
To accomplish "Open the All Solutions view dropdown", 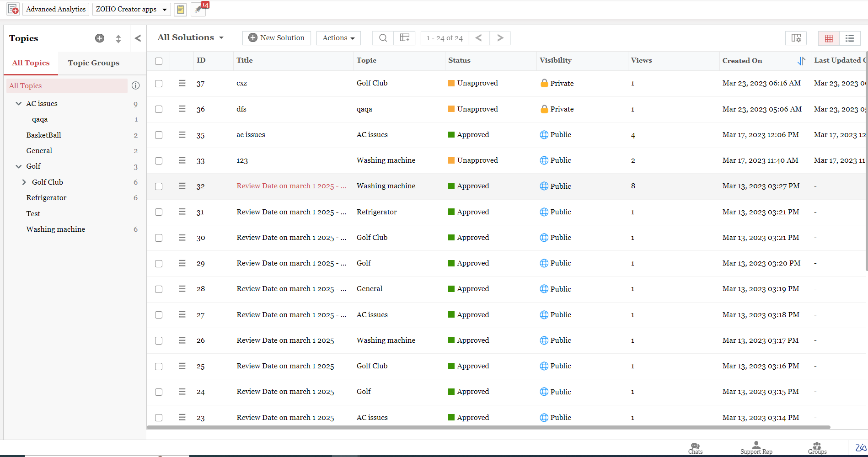I will pos(190,38).
